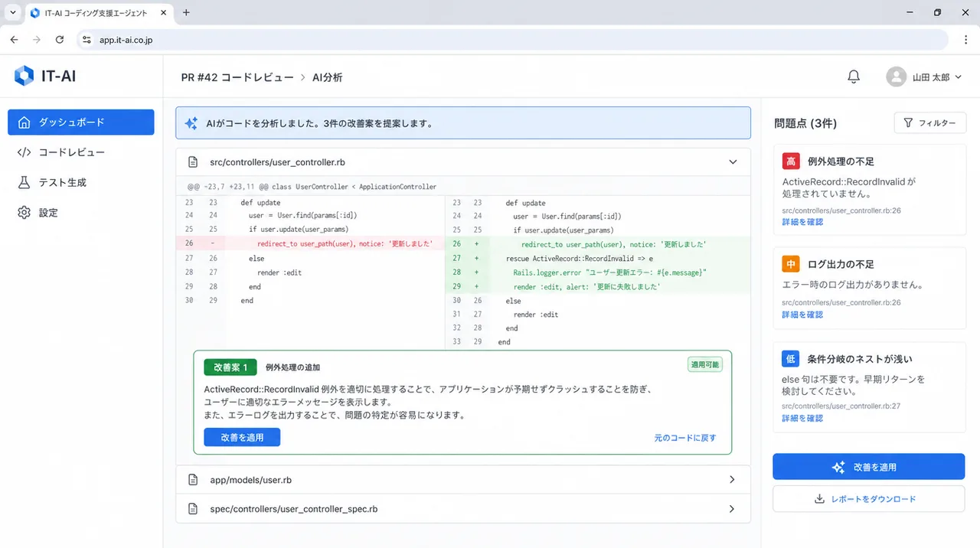The height and width of the screenshot is (548, 980).
Task: Click src/controllers/user_controller.rb:27 path text
Action: point(841,406)
